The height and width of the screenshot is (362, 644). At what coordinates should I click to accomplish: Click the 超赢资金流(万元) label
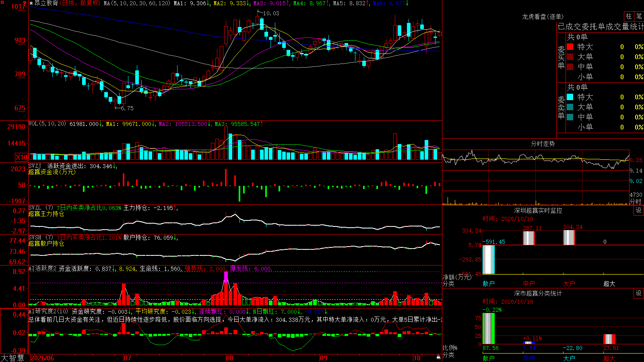52,172
